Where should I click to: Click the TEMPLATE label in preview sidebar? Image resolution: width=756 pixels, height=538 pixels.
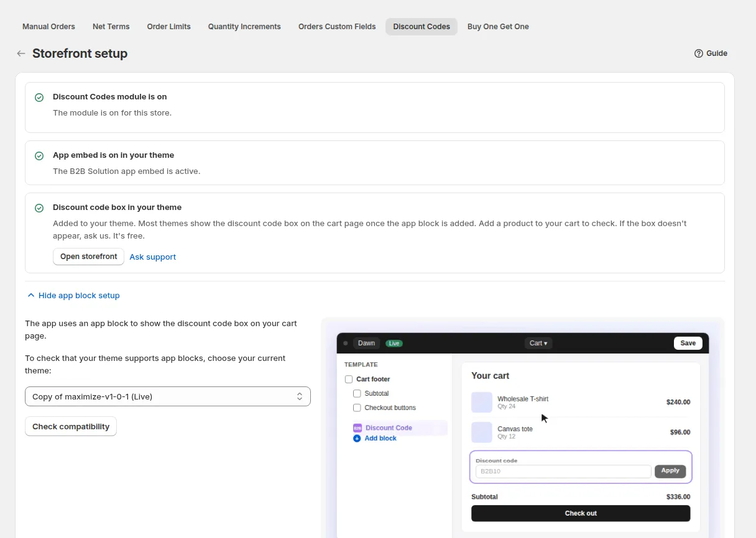pos(361,365)
